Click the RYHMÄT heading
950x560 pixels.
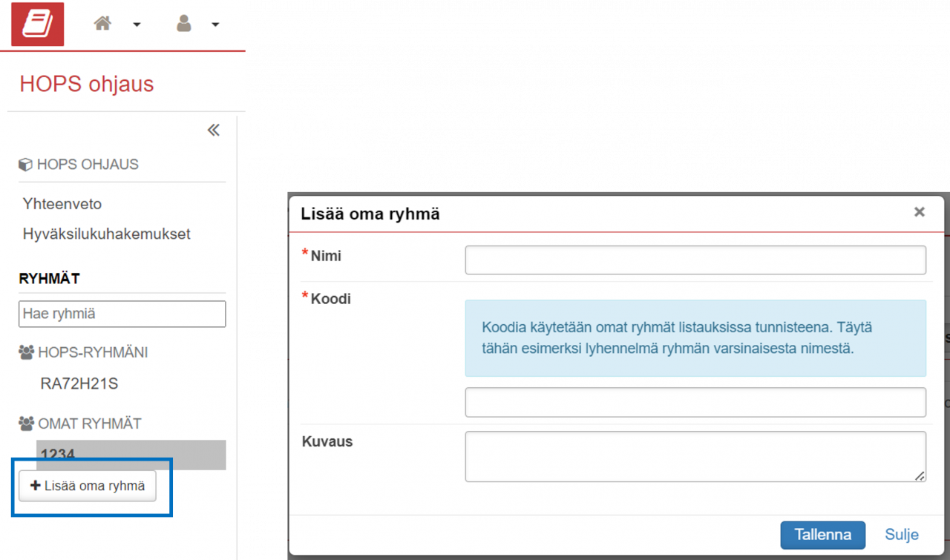pyautogui.click(x=49, y=279)
